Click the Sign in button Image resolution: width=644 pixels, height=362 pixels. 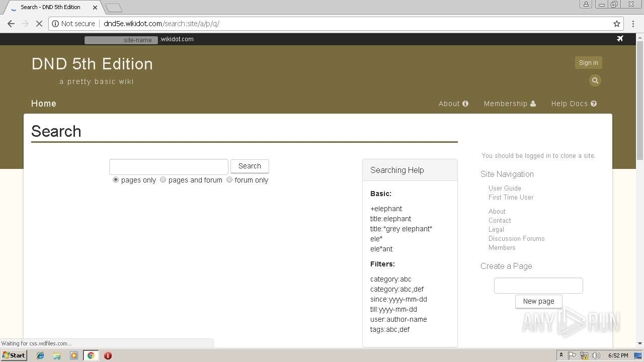[x=589, y=63]
